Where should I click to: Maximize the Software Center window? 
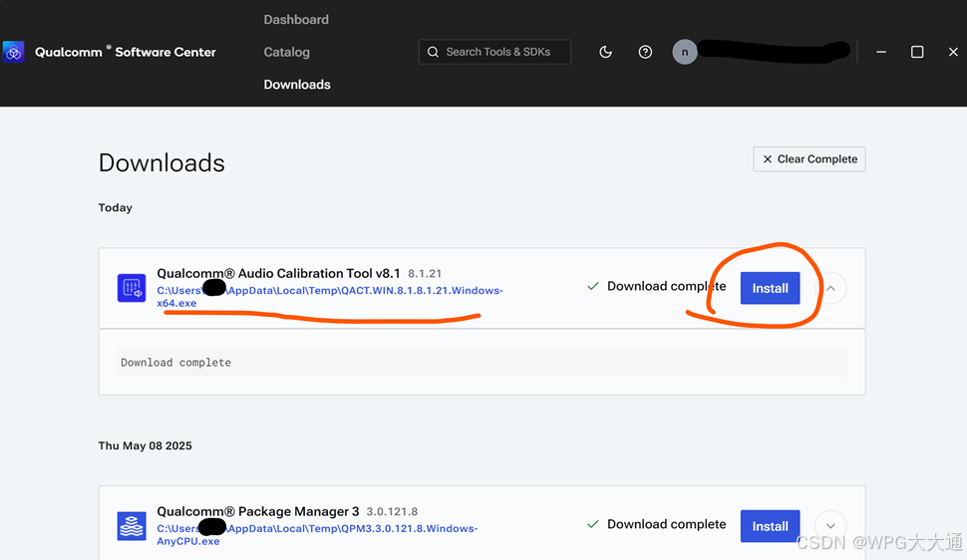coord(917,52)
